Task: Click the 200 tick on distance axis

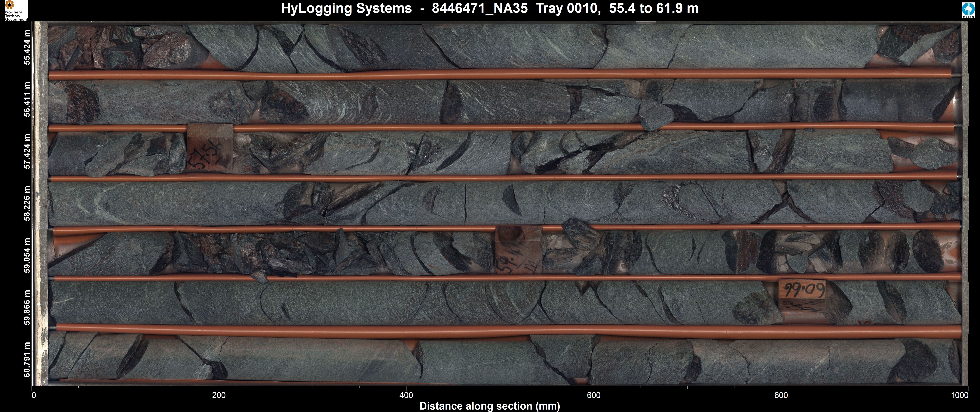Action: click(x=219, y=395)
